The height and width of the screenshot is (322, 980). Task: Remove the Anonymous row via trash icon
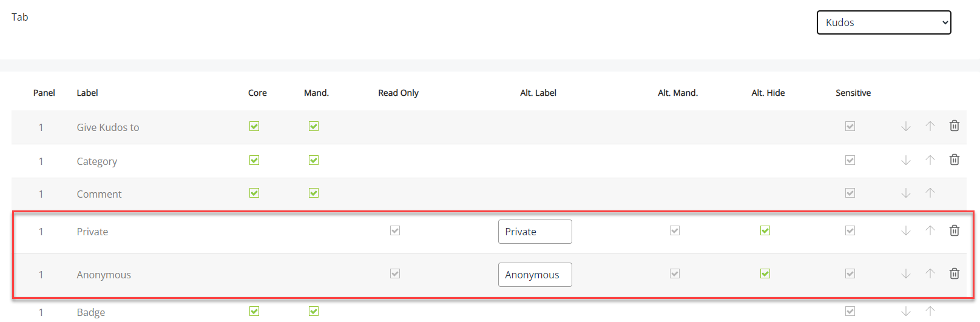coord(955,273)
